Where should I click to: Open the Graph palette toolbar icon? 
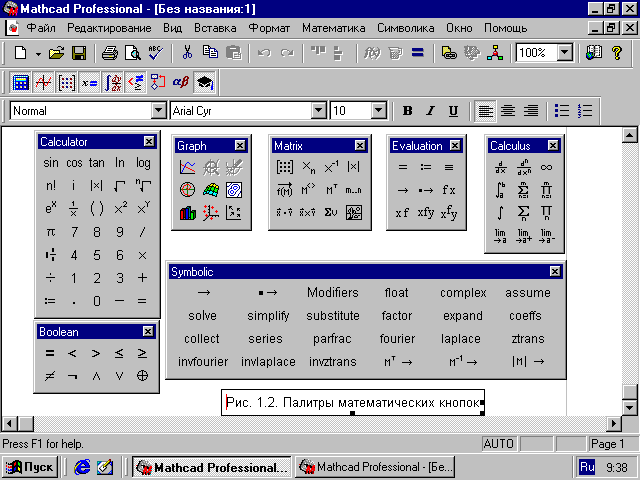click(x=43, y=83)
